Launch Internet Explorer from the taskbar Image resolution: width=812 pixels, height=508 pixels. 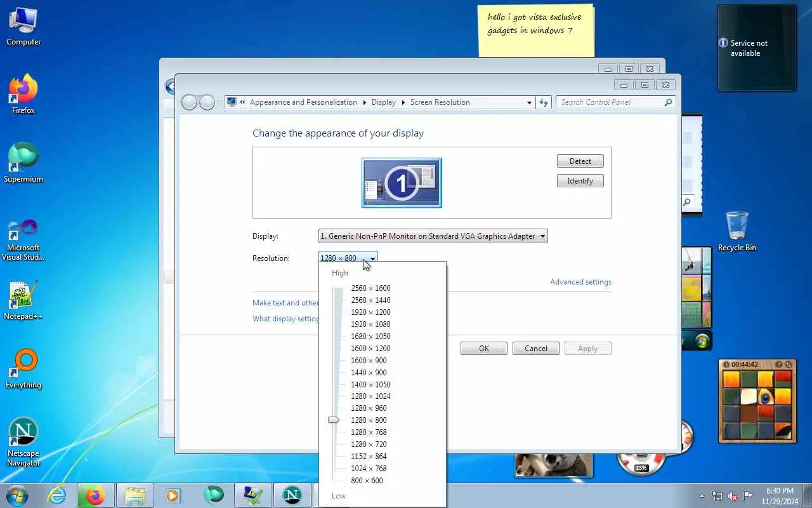57,495
